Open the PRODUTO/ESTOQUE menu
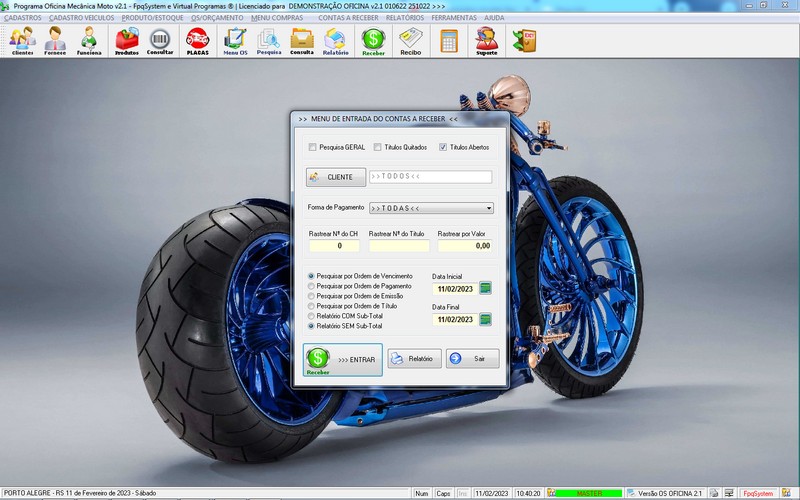The width and height of the screenshot is (800, 500). point(152,18)
